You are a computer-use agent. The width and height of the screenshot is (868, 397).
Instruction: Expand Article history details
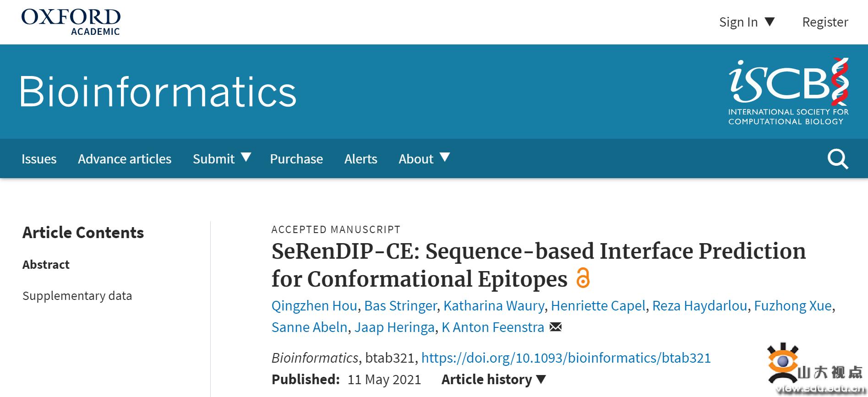coord(494,379)
